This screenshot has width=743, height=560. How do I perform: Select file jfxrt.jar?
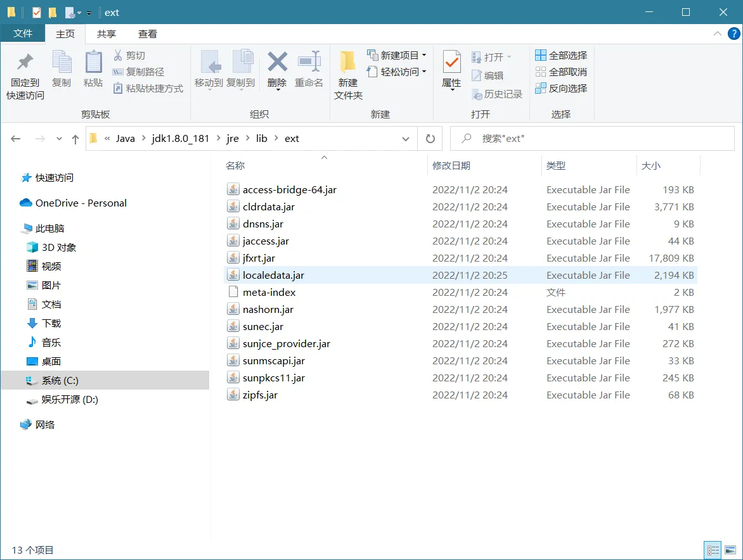click(259, 258)
